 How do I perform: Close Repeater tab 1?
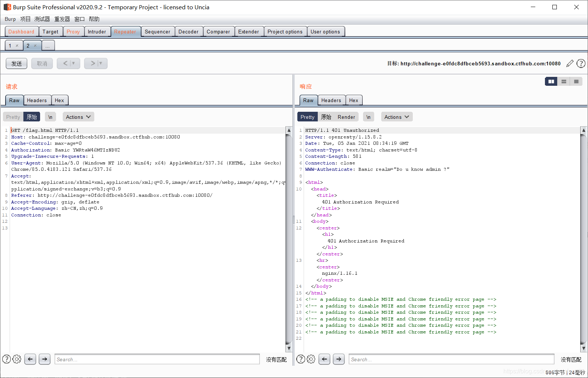(x=17, y=46)
